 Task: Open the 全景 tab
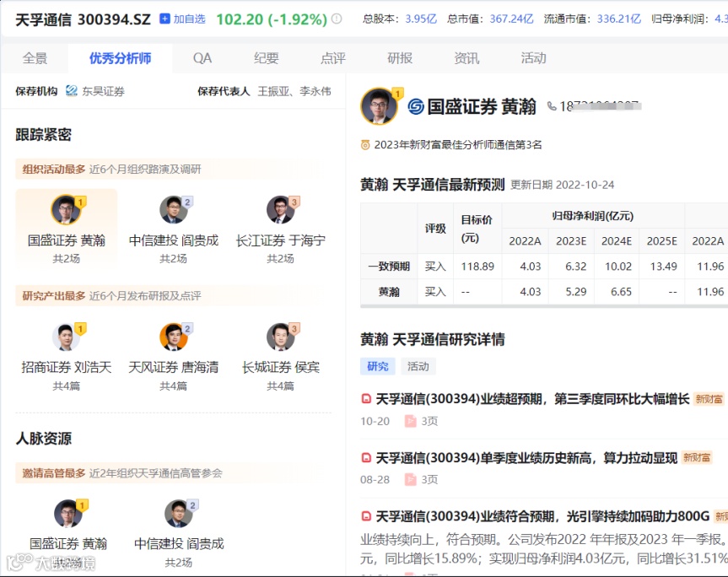(x=35, y=58)
